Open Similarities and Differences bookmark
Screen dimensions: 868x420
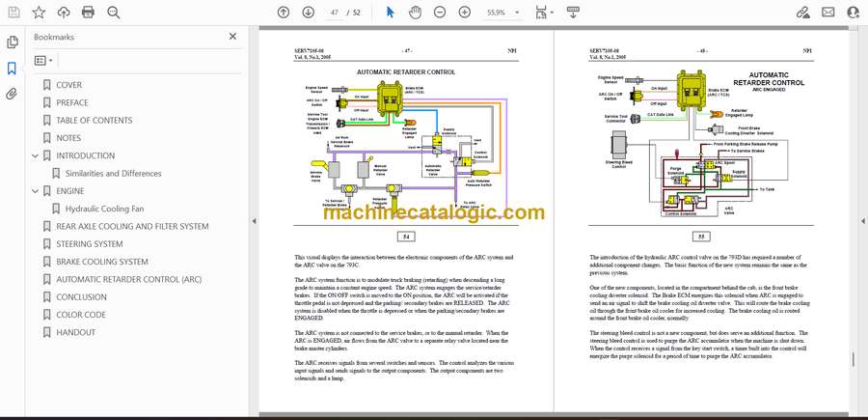(114, 174)
